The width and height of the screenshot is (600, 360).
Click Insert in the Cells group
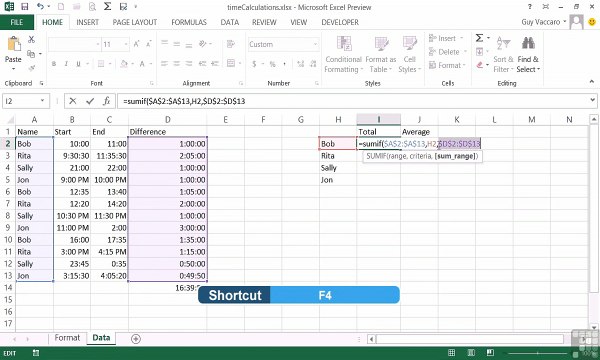[446, 38]
